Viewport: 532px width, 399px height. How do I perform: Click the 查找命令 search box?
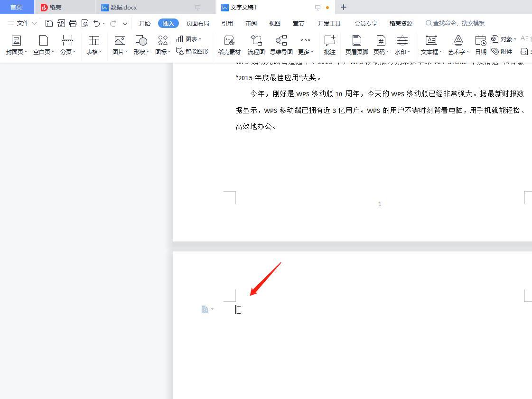pyautogui.click(x=458, y=23)
